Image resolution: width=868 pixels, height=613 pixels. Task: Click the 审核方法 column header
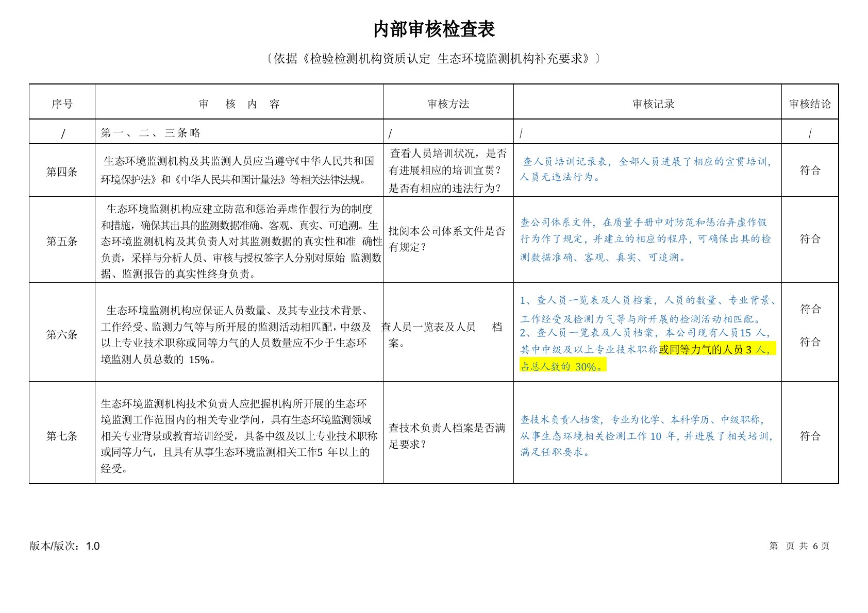[x=448, y=104]
